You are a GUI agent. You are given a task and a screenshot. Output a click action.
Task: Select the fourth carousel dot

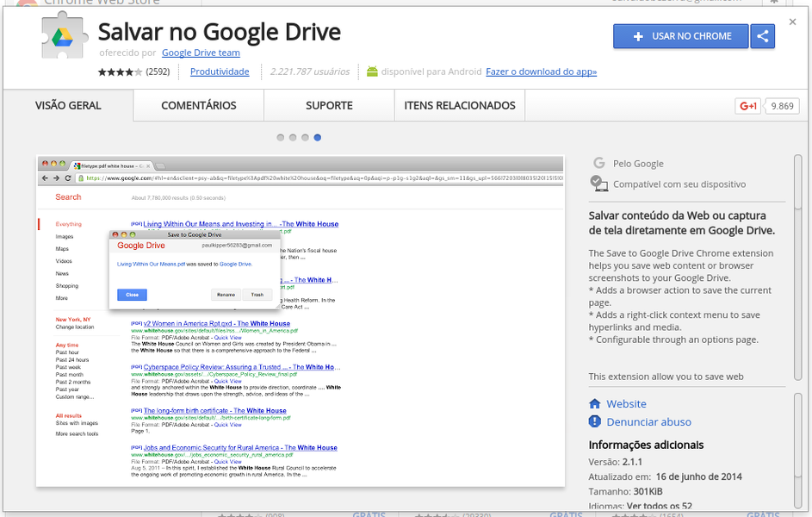[318, 138]
